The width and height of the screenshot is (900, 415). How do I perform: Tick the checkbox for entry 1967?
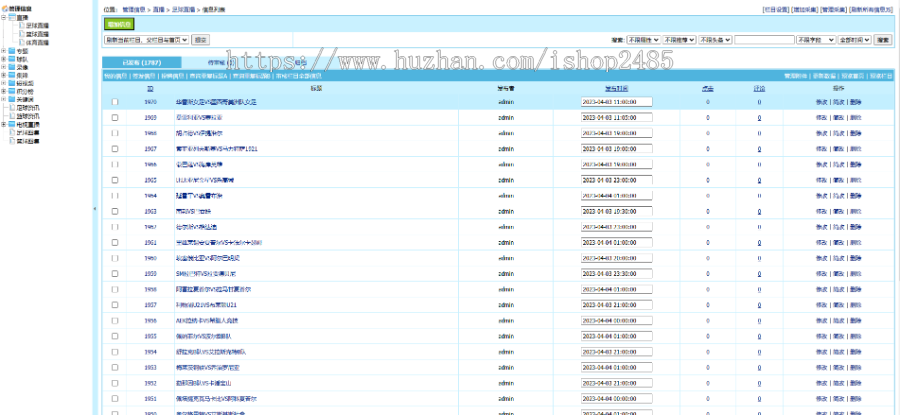[x=115, y=148]
